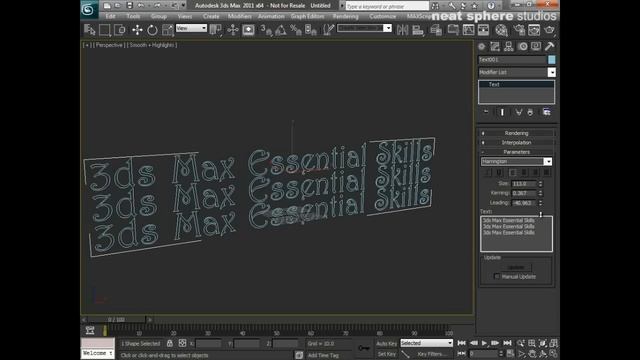640x360 pixels.
Task: Click the Auto Key button
Action: [386, 344]
